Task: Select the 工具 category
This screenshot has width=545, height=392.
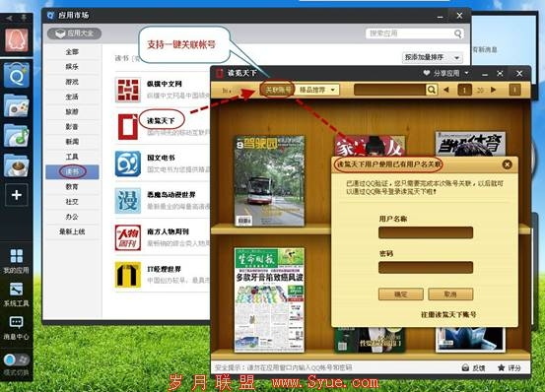Action: tap(72, 157)
